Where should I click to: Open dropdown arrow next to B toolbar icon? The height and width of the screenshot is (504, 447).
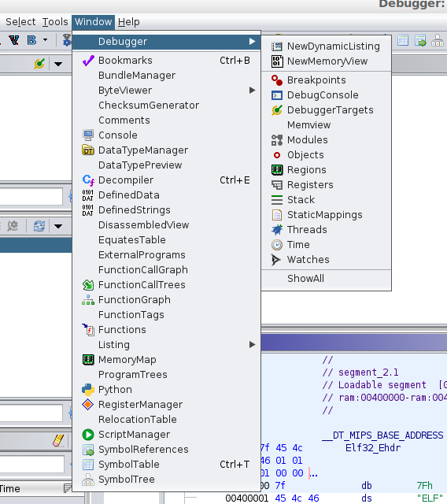(46, 40)
